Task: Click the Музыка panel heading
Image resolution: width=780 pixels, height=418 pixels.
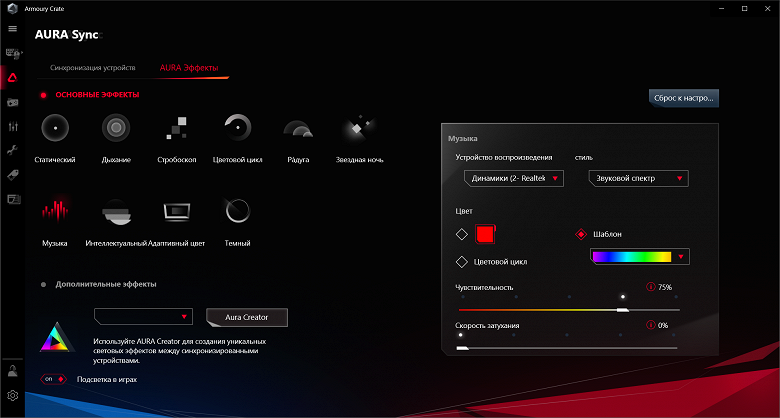Action: pos(463,139)
